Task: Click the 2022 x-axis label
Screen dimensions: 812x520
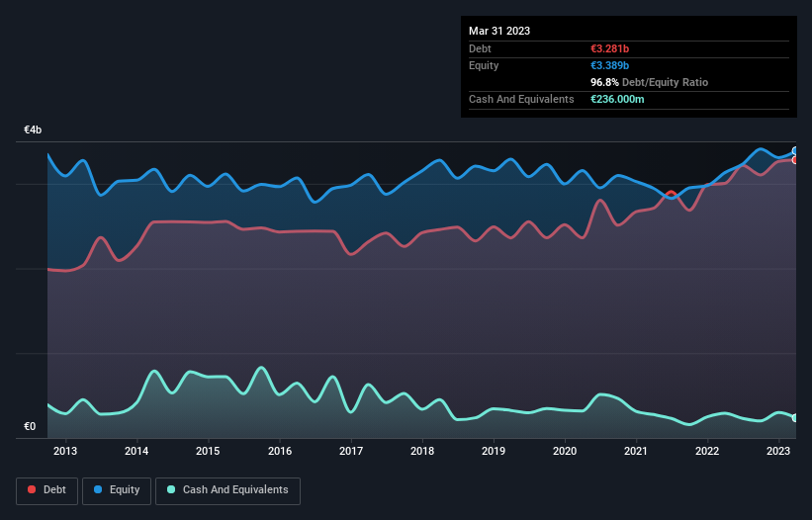Action: click(707, 451)
